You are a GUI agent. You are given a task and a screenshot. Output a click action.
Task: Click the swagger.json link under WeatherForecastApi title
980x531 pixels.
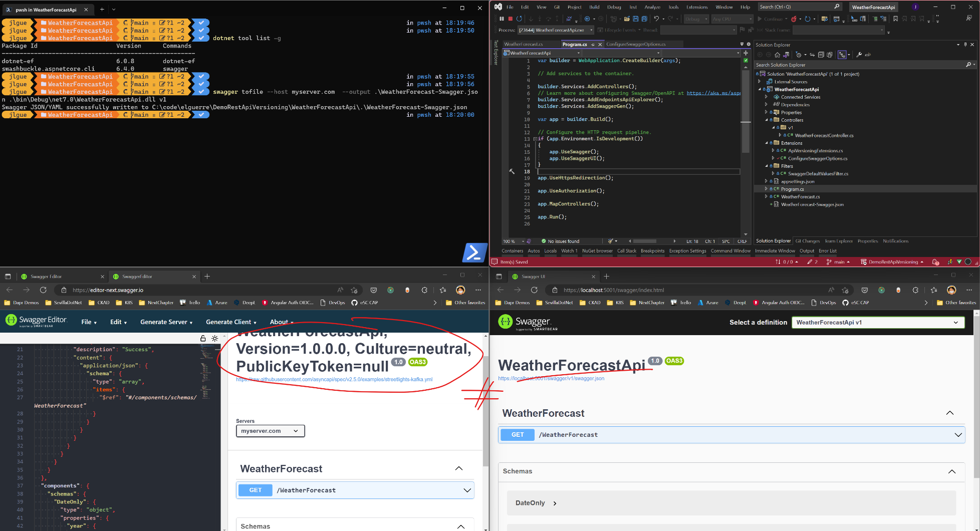pos(551,378)
